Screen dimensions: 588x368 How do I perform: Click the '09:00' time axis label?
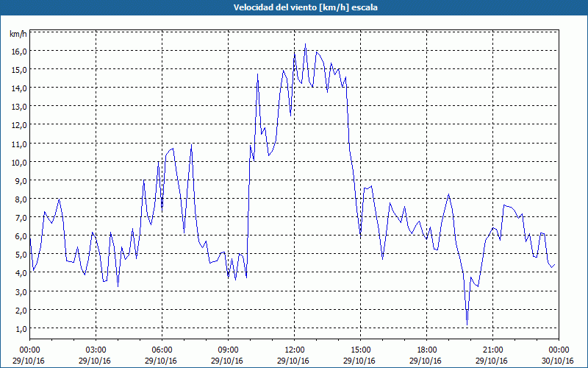pyautogui.click(x=228, y=350)
